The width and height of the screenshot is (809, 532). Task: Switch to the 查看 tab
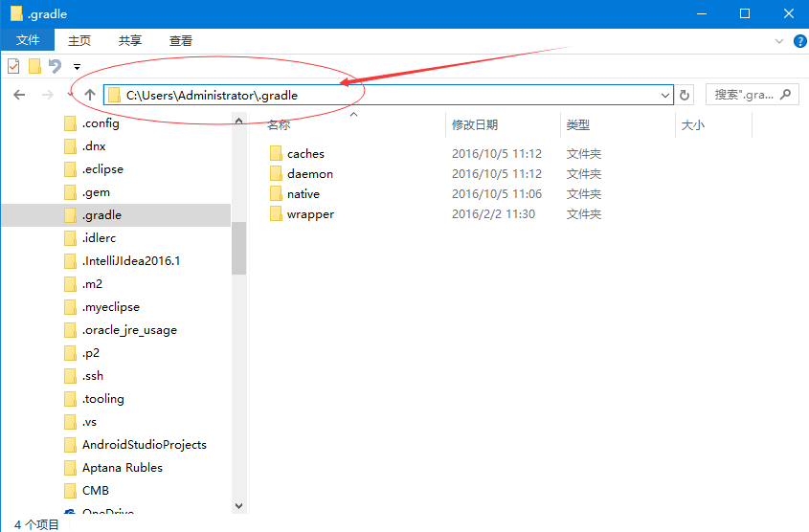[x=181, y=41]
